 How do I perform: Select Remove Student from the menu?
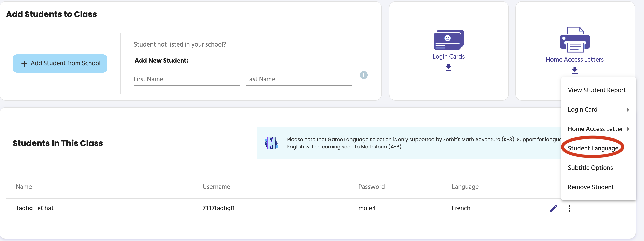pyautogui.click(x=590, y=187)
